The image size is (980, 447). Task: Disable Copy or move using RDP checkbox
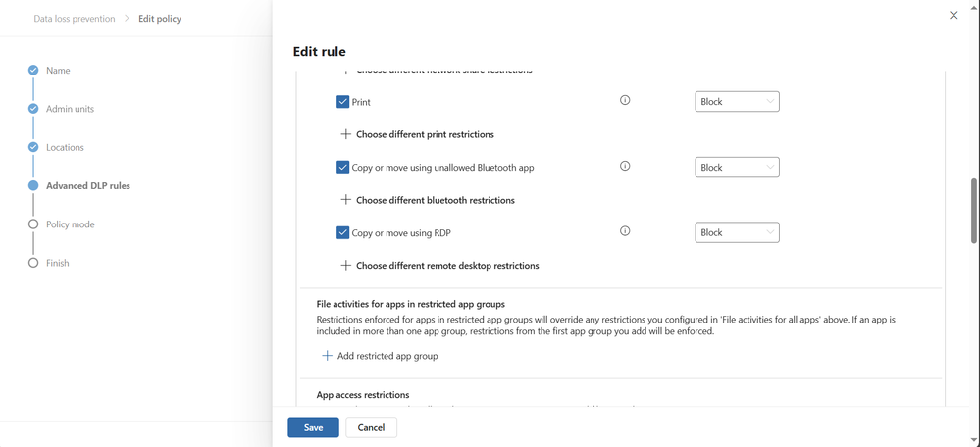click(x=342, y=233)
